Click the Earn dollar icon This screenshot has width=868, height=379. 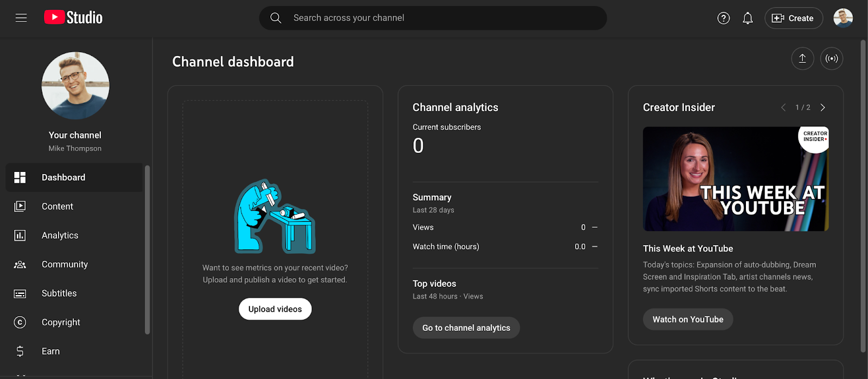click(20, 351)
